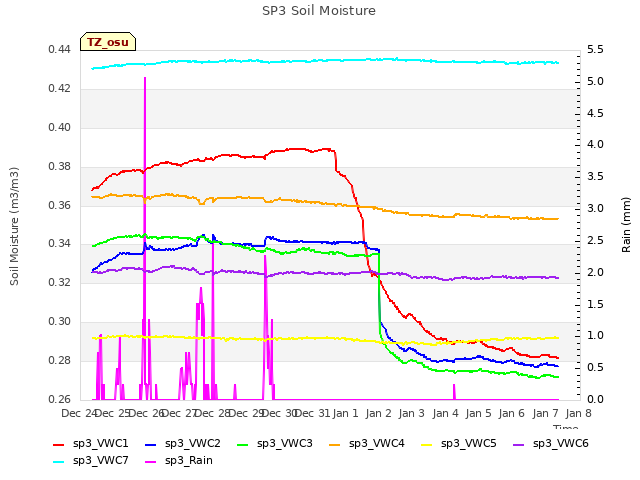Click the Jan 1 date tick label
The image size is (640, 480).
(345, 414)
